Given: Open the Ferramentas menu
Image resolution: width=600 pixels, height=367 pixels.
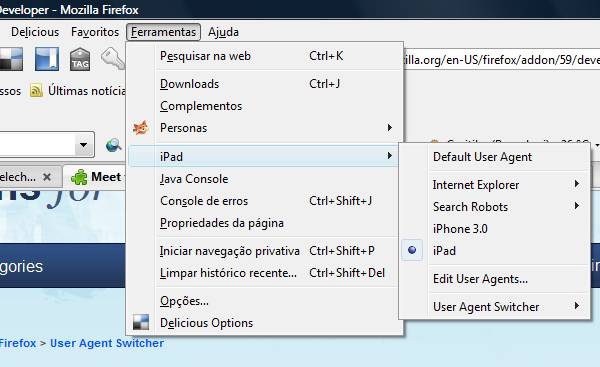Looking at the screenshot, I should (x=163, y=32).
